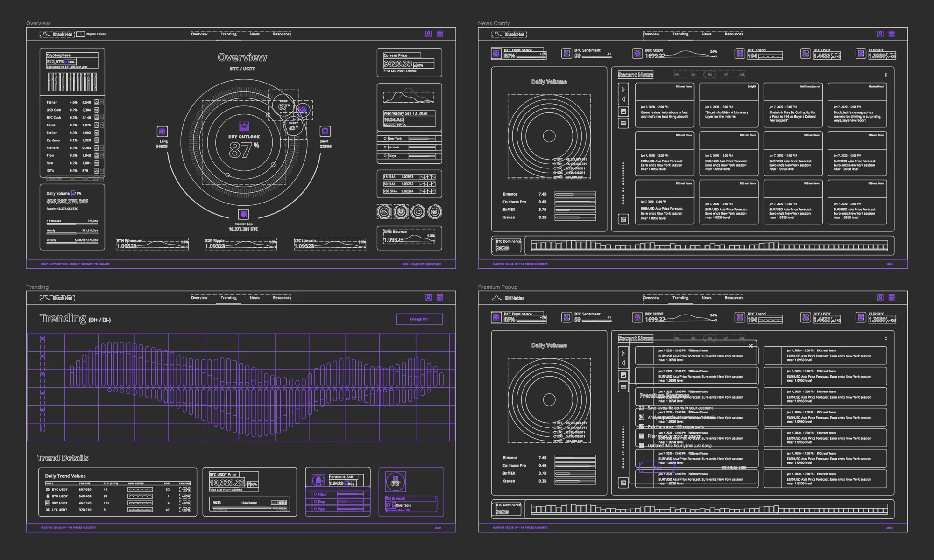Switch to Trending tab in Overview artboard
The image size is (934, 560).
tap(228, 34)
